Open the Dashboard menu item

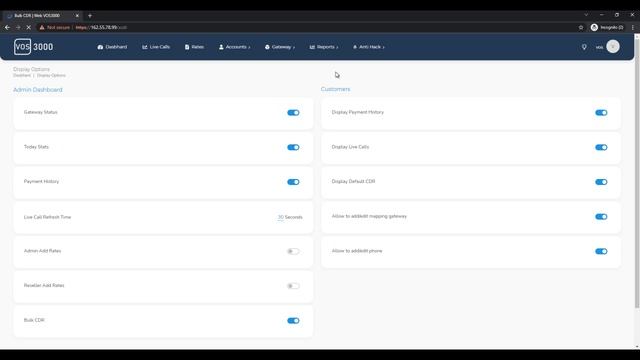point(112,47)
